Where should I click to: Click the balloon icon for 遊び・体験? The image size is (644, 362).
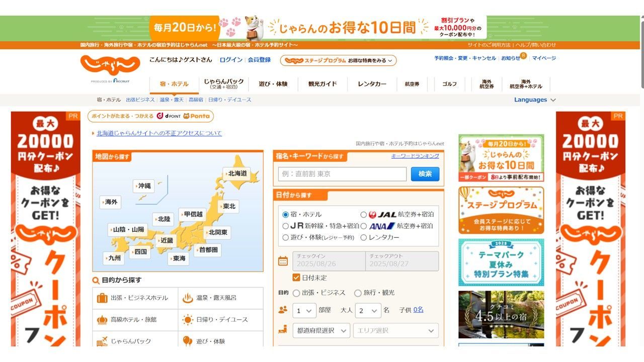(x=188, y=341)
